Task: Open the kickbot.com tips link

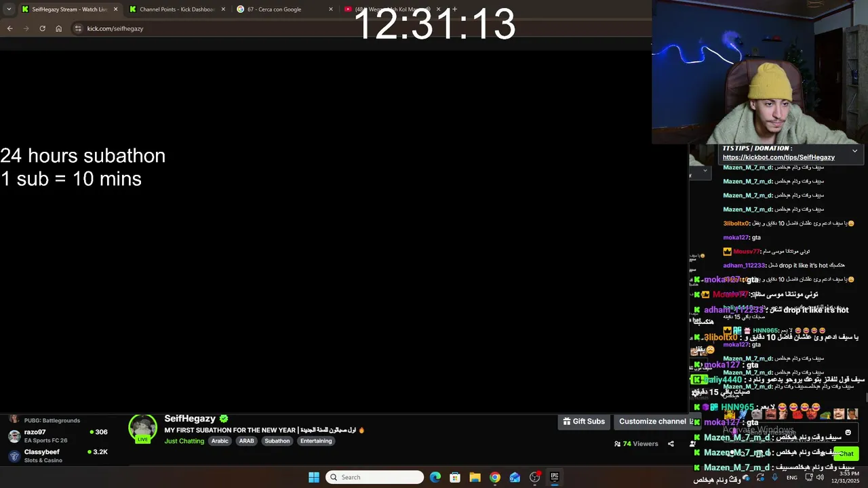Action: (x=778, y=157)
